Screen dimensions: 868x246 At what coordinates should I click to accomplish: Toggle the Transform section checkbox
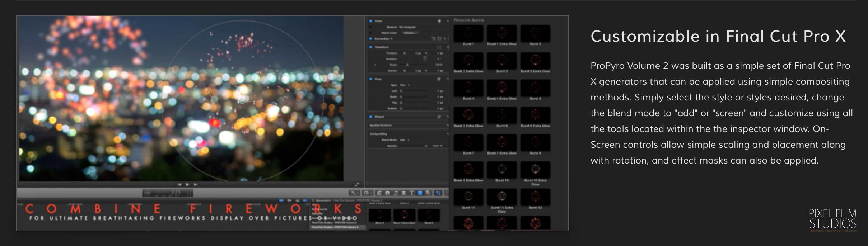(x=370, y=47)
